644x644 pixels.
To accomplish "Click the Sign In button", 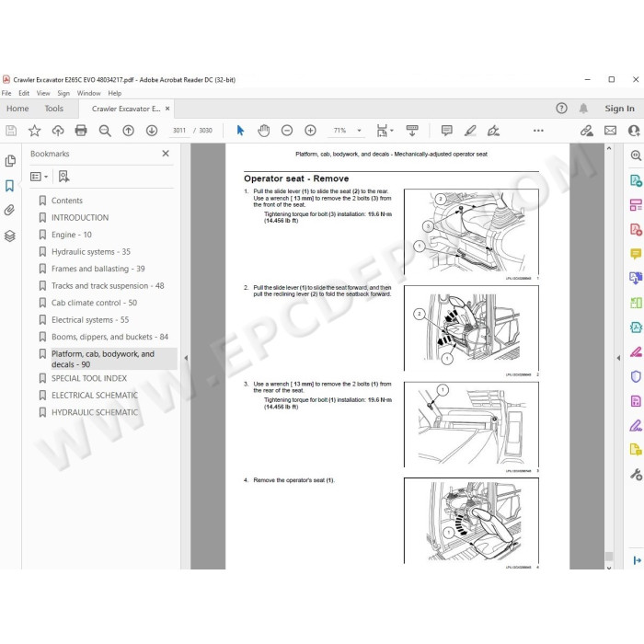I will [x=619, y=109].
